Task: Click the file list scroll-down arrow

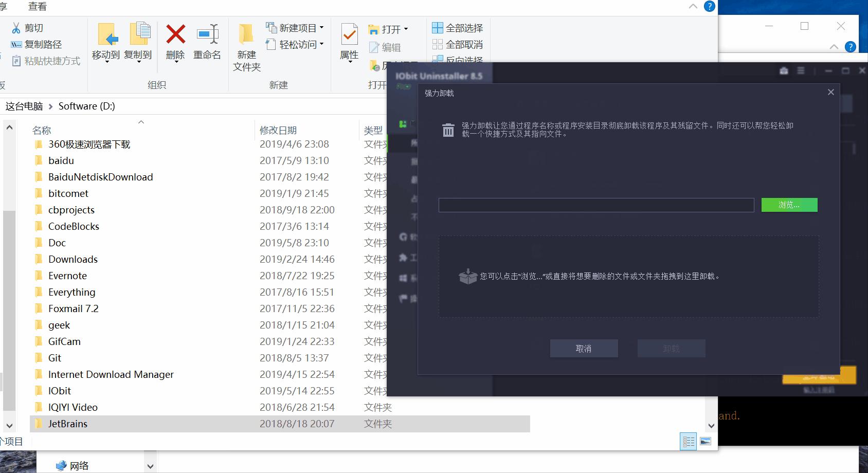Action: point(711,426)
